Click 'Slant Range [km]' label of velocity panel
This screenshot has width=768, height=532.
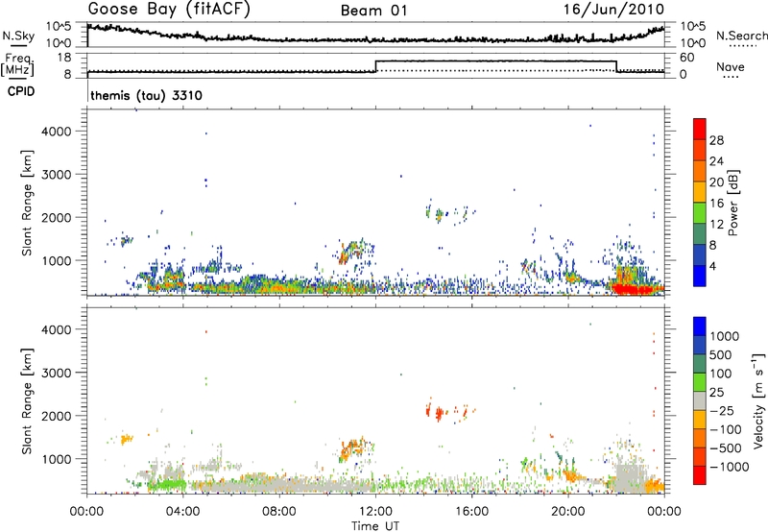tap(27, 401)
